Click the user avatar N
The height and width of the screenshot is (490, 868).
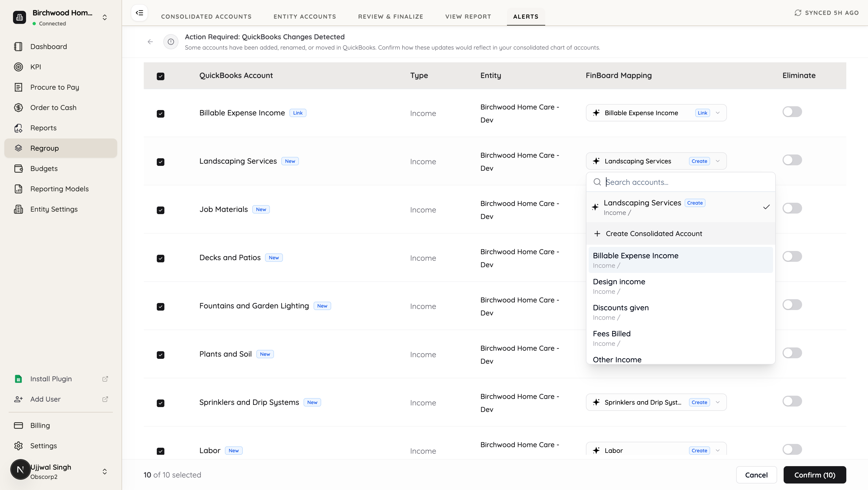(x=20, y=469)
